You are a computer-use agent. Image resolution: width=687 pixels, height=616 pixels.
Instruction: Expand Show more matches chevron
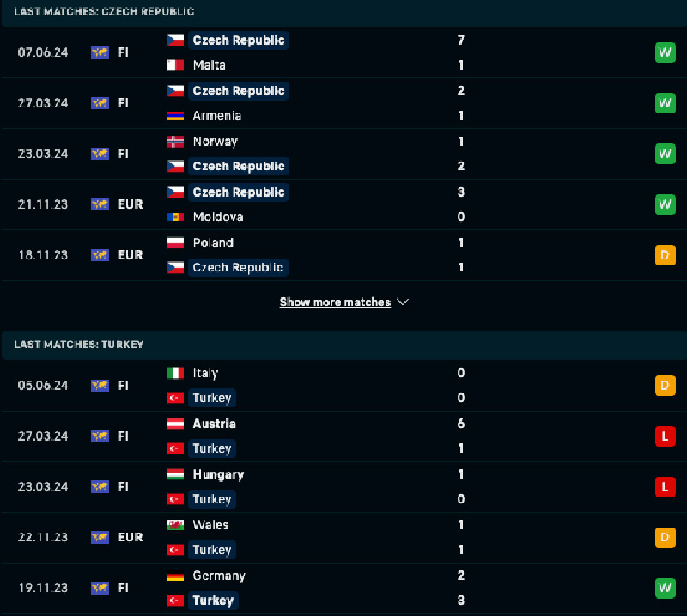click(x=404, y=302)
